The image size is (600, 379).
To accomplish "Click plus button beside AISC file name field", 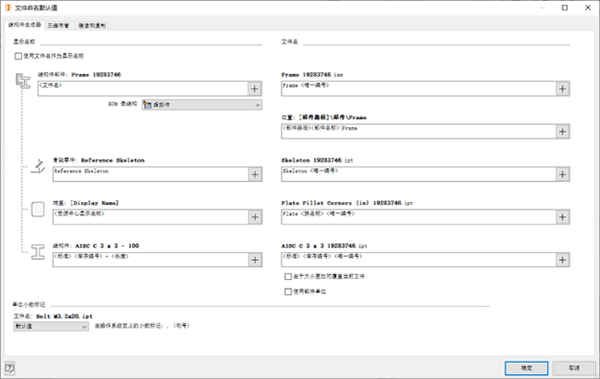I will pyautogui.click(x=562, y=260).
